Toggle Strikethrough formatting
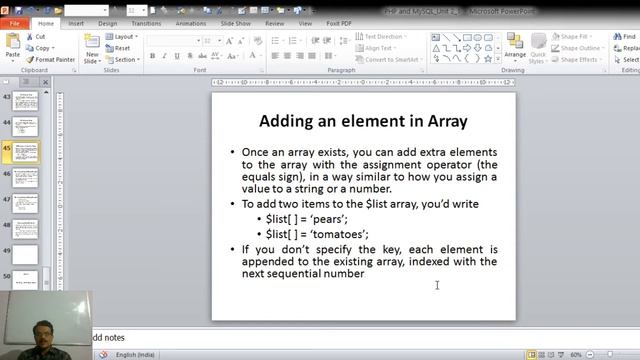640x360 pixels. 202,56
